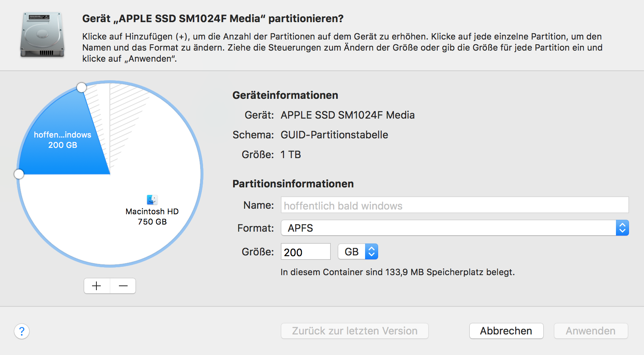Click the add partition plus button
Screen dimensions: 644x355
pyautogui.click(x=97, y=286)
